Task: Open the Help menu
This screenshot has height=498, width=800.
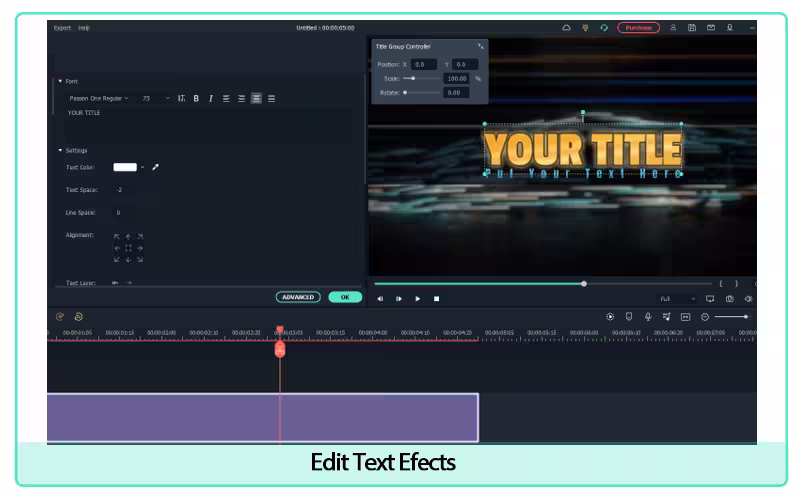Action: (84, 28)
